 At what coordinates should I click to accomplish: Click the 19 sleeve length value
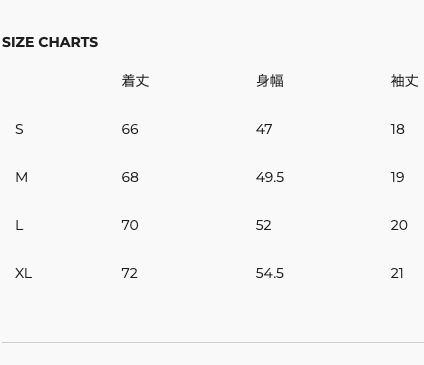[398, 177]
